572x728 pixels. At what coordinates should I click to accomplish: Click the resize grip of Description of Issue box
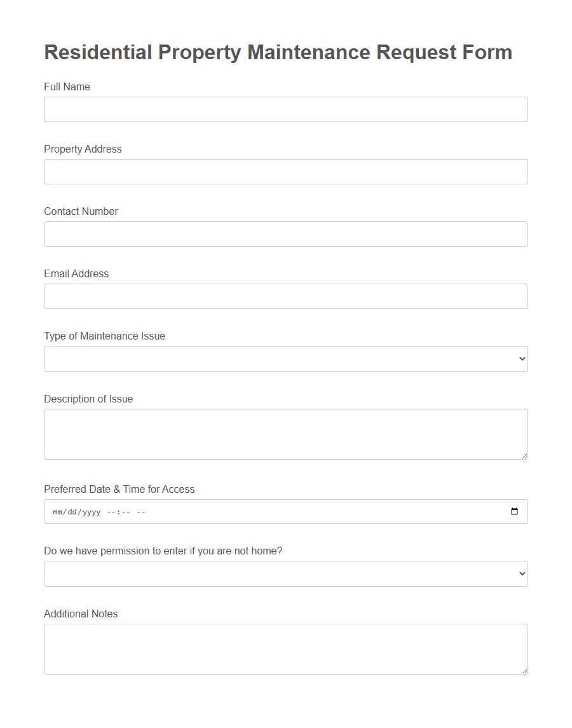[524, 456]
